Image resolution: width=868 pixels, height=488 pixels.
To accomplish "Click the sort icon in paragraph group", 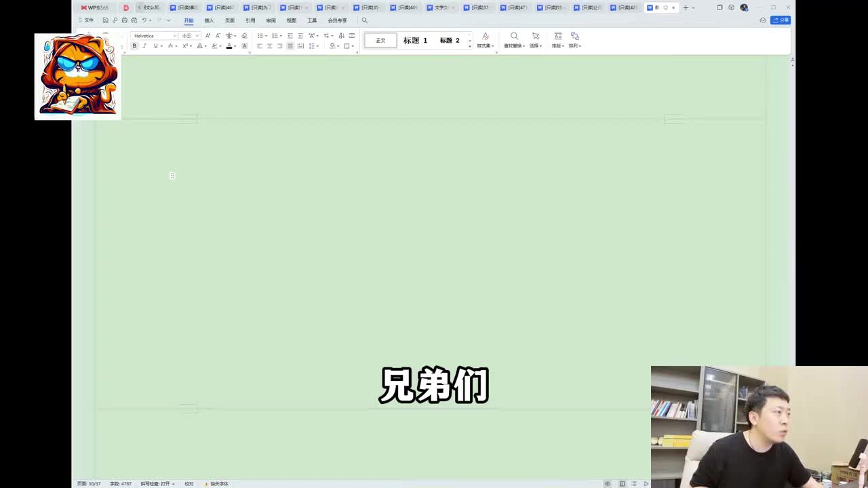I will (x=341, y=36).
